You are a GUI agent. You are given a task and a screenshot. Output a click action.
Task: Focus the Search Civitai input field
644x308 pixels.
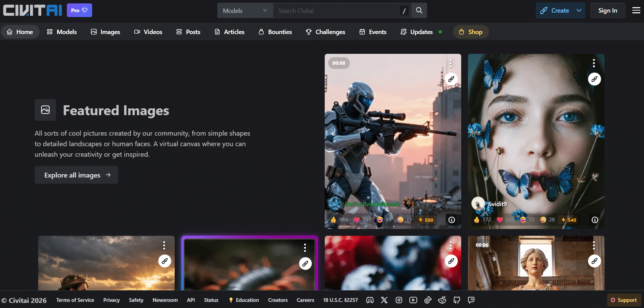click(x=336, y=11)
